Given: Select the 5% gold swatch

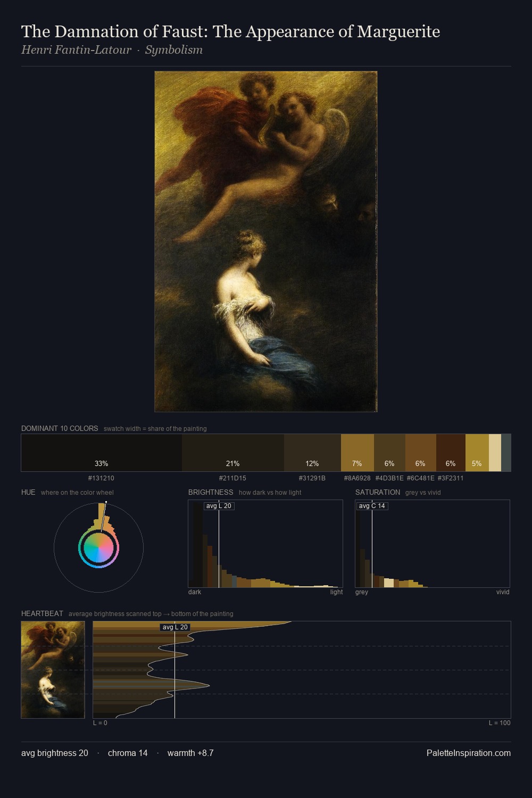Looking at the screenshot, I should tap(477, 453).
